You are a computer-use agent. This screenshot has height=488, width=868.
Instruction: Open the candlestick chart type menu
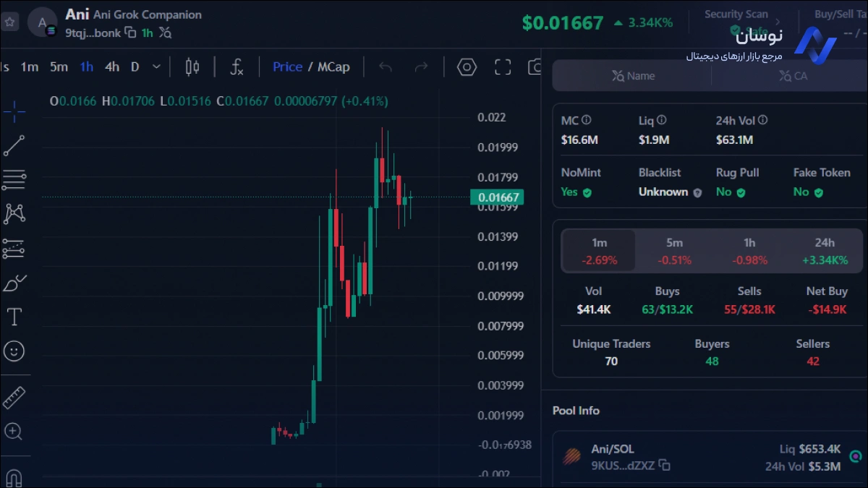[192, 67]
